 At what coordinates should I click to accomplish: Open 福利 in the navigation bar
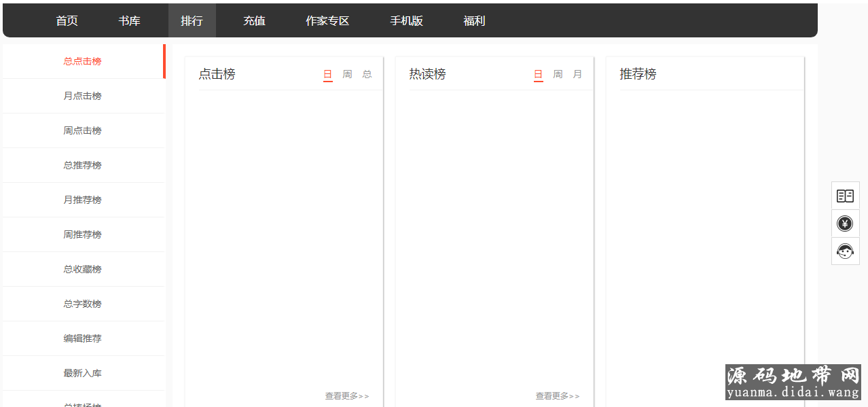tap(474, 21)
